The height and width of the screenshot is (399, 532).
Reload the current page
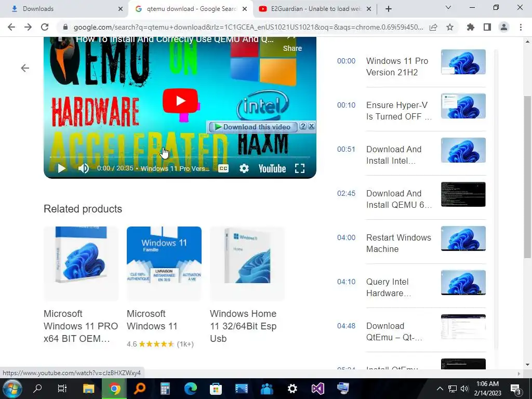click(x=45, y=27)
